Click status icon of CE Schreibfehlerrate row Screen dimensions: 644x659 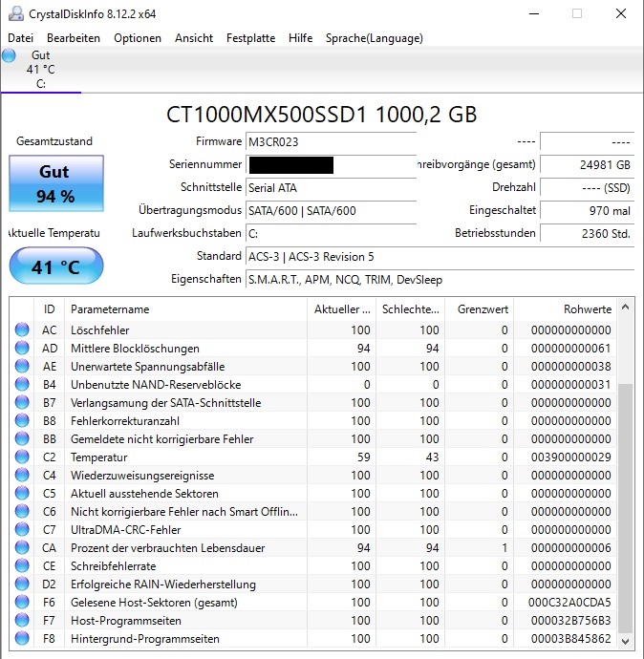(22, 565)
